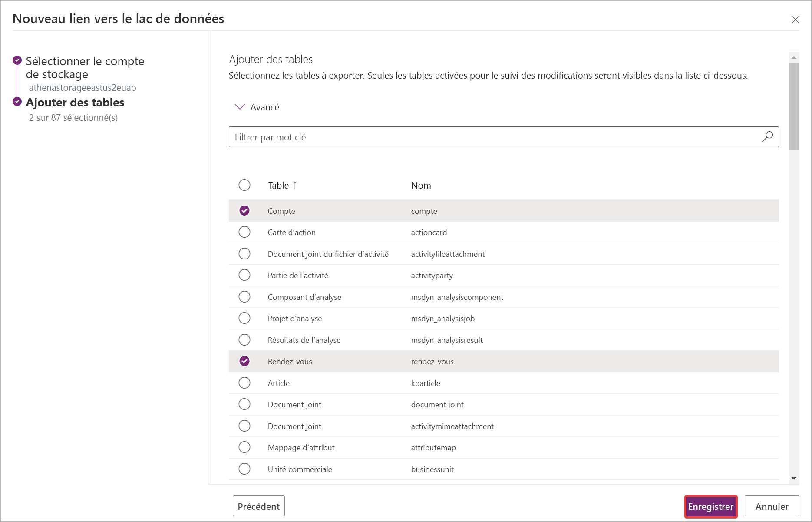Expand the Avancé section chevron
Screen dimensions: 812x522
pos(240,107)
